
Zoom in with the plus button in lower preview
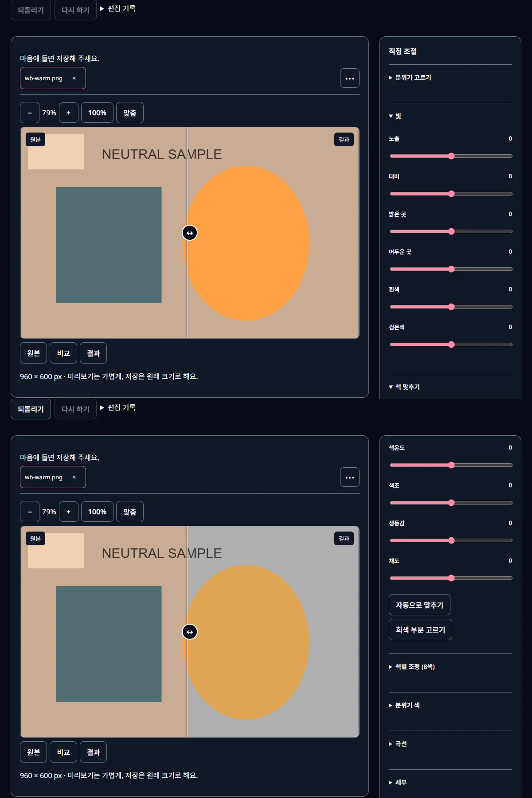point(69,512)
